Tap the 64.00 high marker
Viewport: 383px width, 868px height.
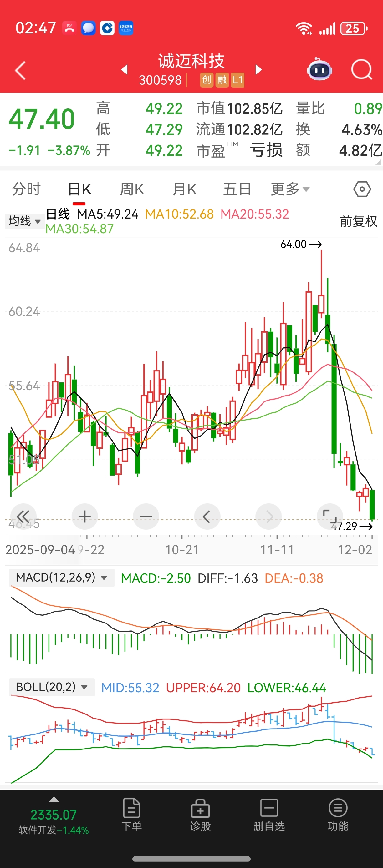(301, 244)
